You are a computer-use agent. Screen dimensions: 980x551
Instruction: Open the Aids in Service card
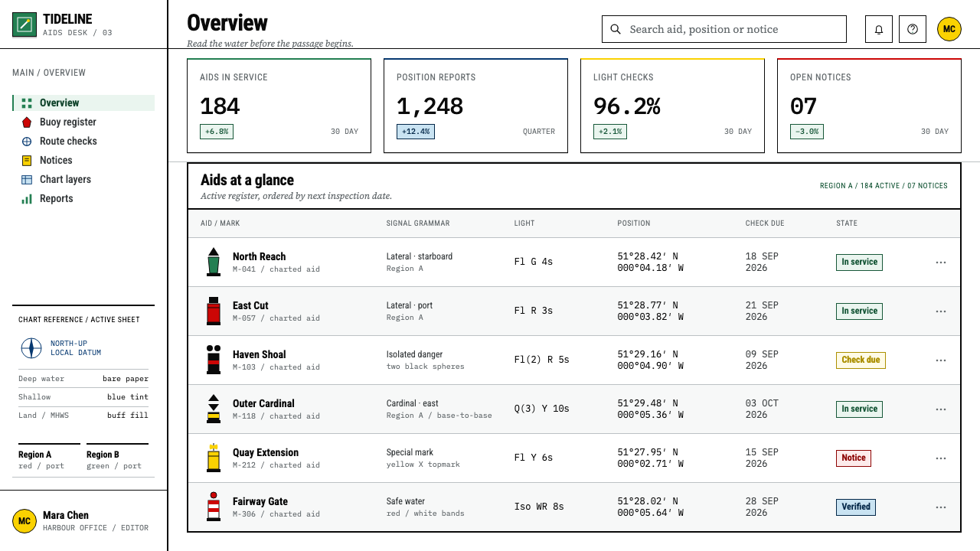[279, 106]
